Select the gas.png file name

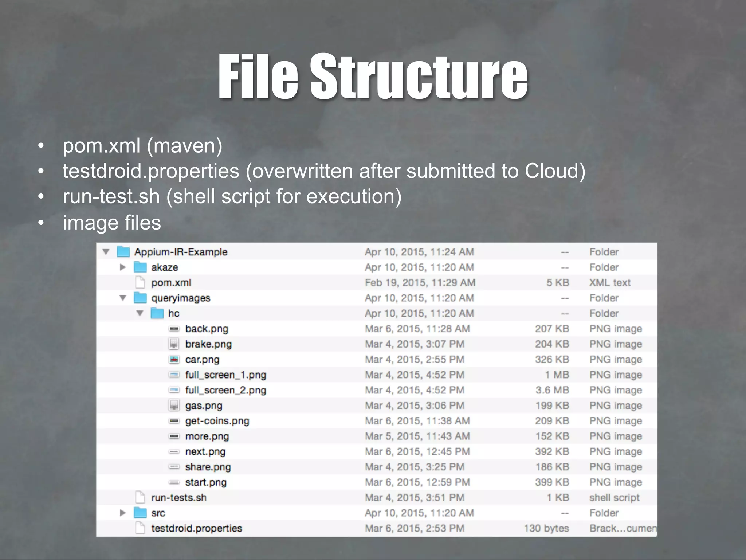tap(204, 406)
